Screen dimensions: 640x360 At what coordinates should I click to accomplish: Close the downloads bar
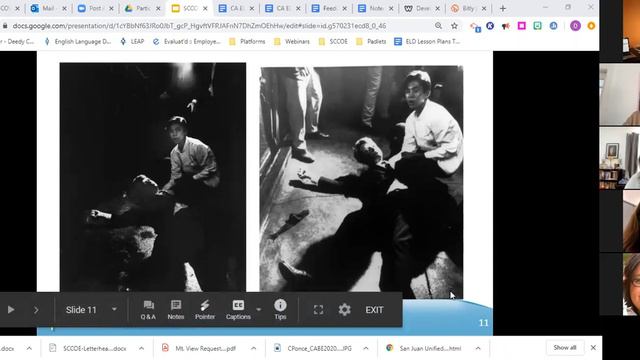pyautogui.click(x=593, y=348)
